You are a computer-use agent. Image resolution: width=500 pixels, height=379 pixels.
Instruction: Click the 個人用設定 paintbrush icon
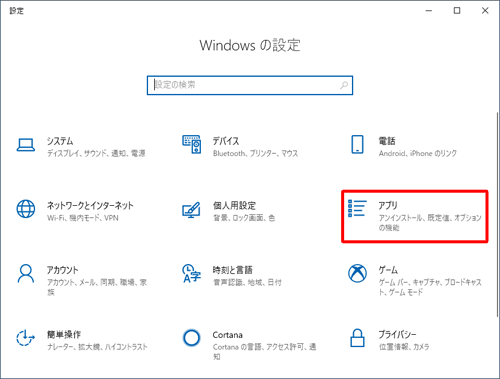click(x=191, y=210)
